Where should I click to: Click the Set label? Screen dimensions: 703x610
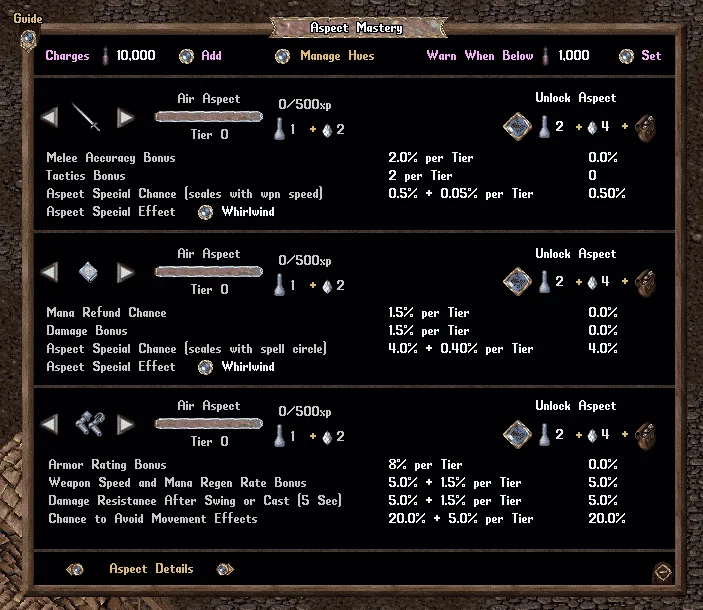[x=651, y=56]
